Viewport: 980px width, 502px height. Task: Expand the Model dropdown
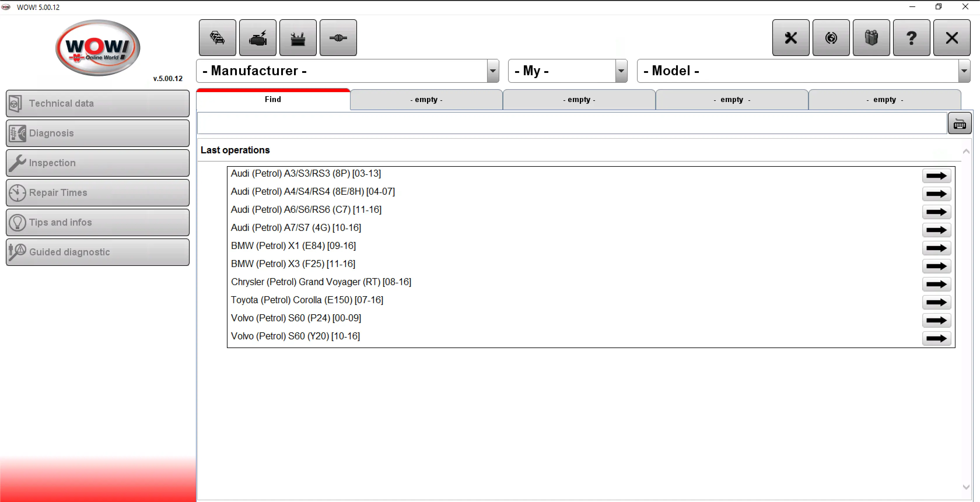965,71
